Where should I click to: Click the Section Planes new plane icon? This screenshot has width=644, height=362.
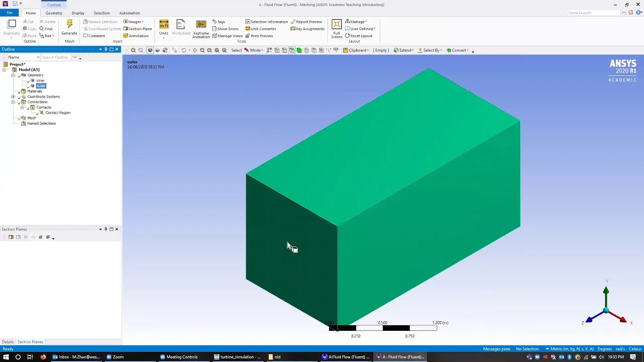point(11,237)
